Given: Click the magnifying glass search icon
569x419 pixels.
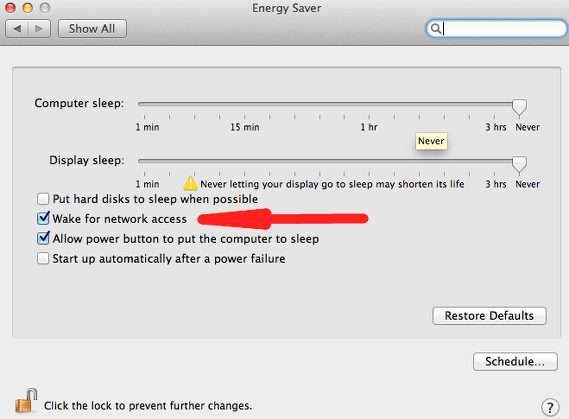Looking at the screenshot, I should [435, 28].
